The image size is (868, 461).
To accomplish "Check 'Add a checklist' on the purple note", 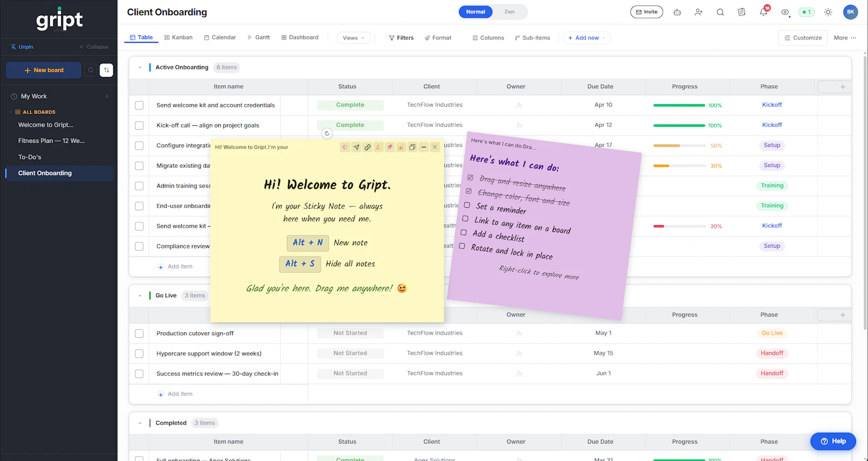I will pos(463,232).
